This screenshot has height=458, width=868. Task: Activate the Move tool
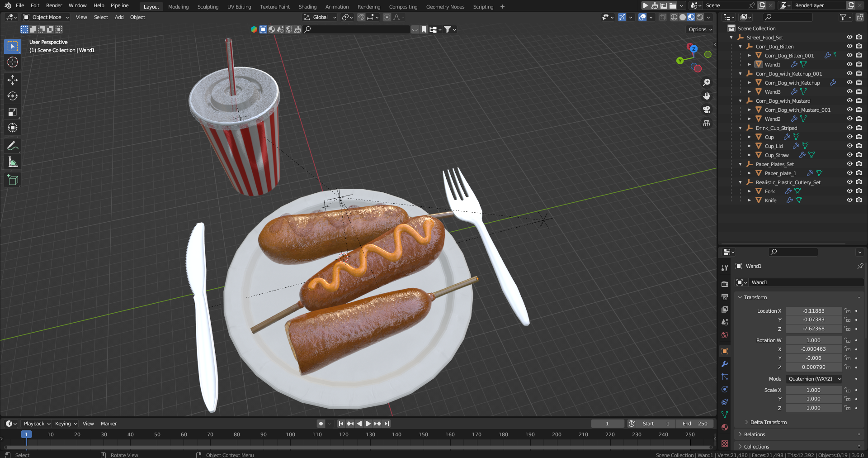coord(13,80)
